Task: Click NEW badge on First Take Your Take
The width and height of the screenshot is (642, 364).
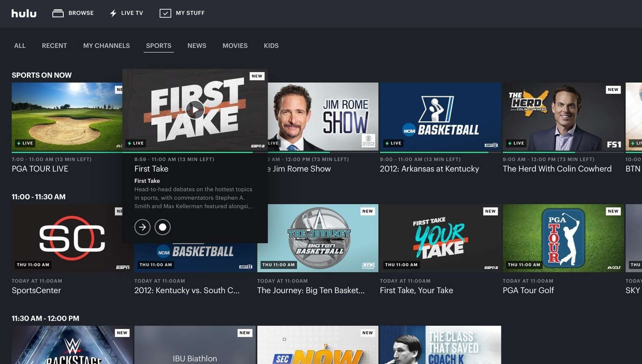Action: click(x=491, y=211)
